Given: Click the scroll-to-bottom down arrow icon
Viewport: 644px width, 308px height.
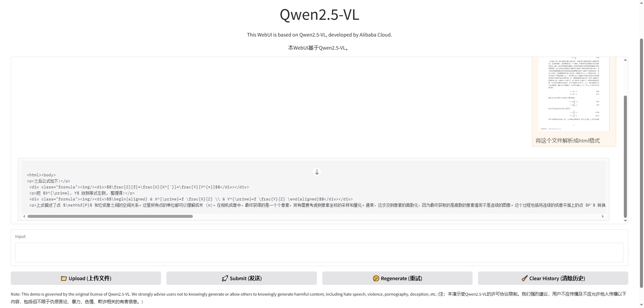Looking at the screenshot, I should click(317, 172).
